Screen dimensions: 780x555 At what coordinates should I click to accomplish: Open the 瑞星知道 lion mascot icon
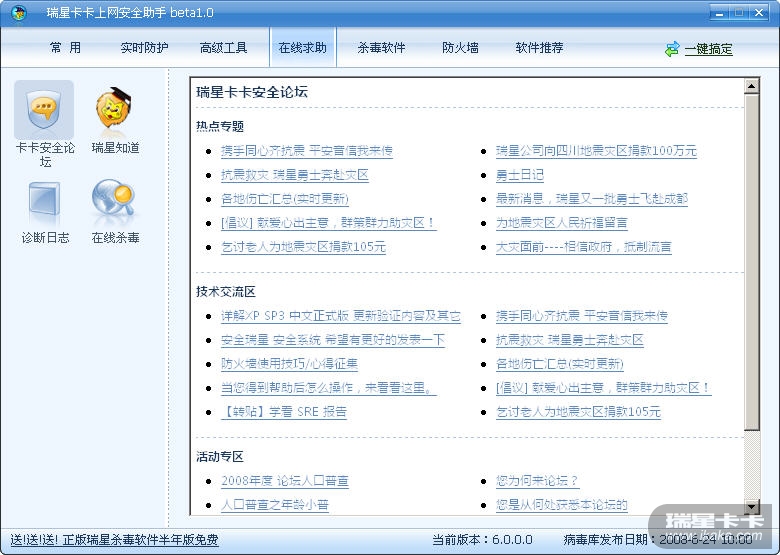click(114, 108)
